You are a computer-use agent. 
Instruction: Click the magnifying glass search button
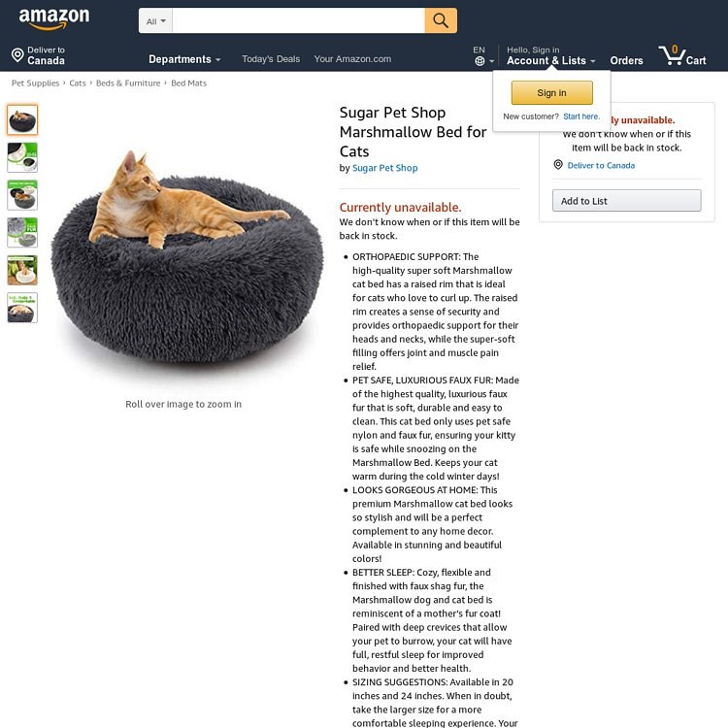pos(440,20)
